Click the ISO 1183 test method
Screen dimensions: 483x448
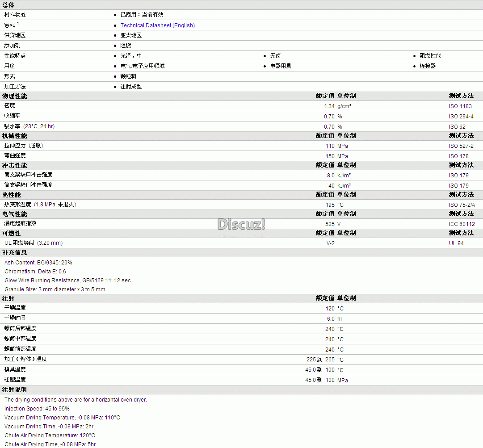coord(460,106)
